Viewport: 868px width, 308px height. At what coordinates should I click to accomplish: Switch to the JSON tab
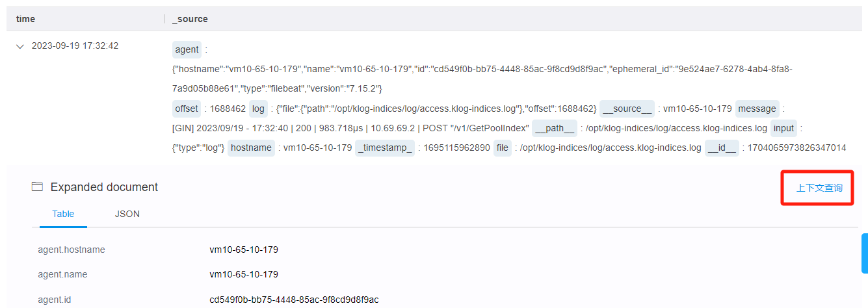127,214
